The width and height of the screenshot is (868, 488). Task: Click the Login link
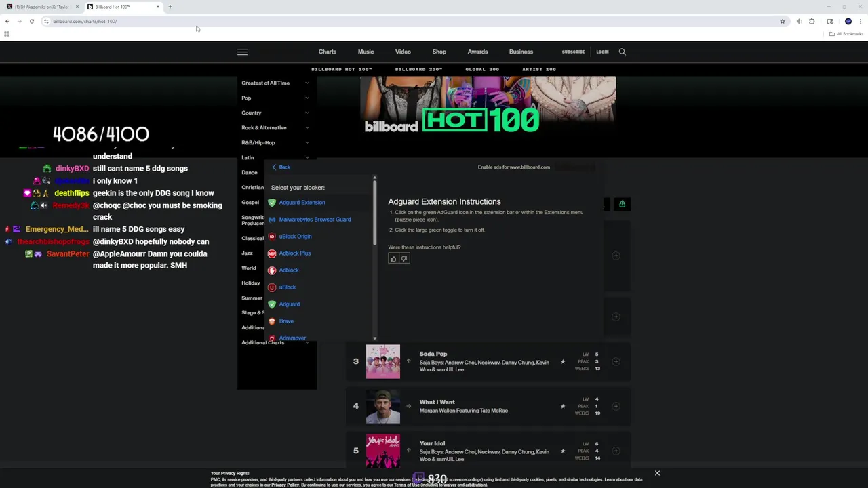602,52
